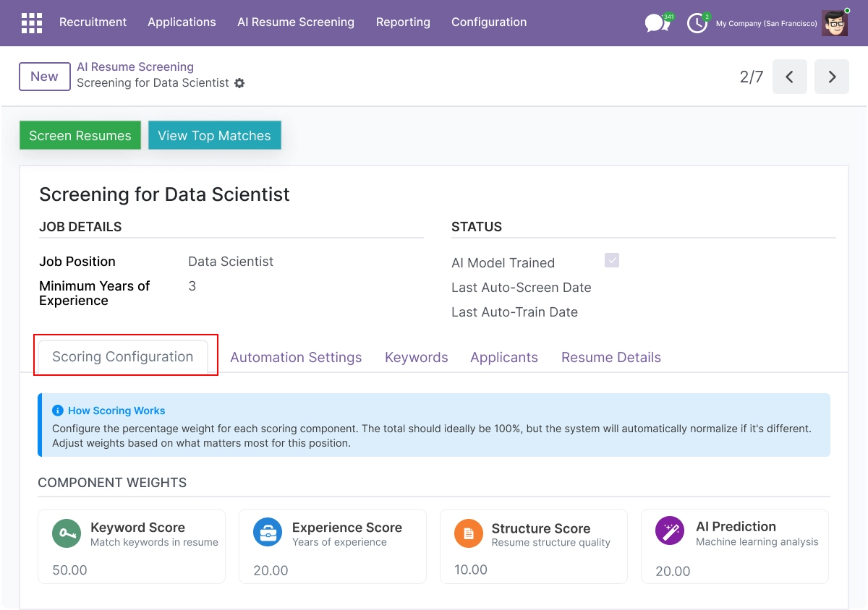Open the Reporting menu

point(403,22)
